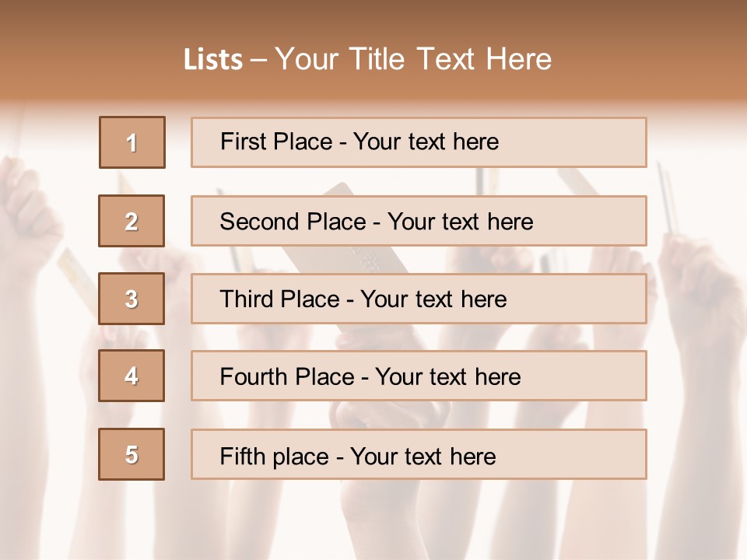Click the Second Place text box
Image resolution: width=747 pixels, height=560 pixels.
coord(419,221)
